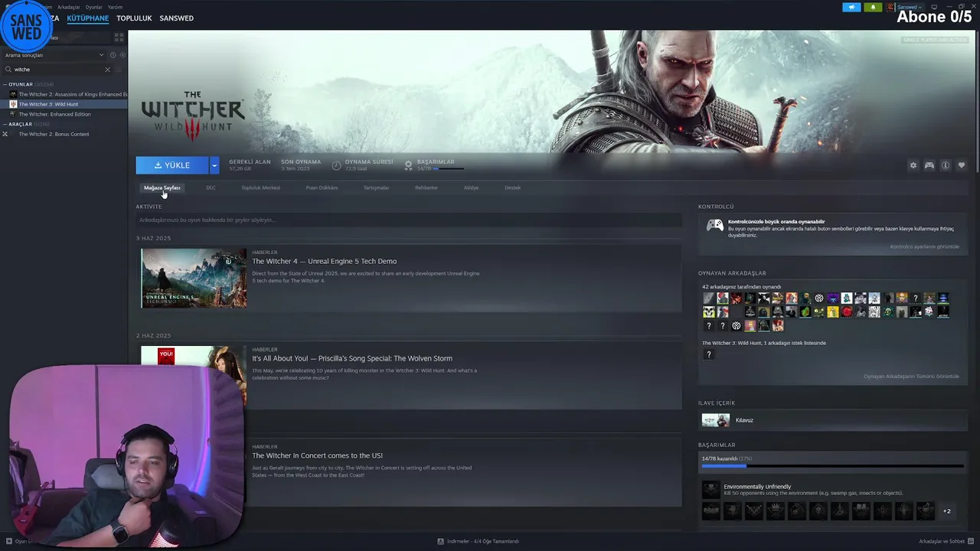Clear the library search text

tap(107, 70)
